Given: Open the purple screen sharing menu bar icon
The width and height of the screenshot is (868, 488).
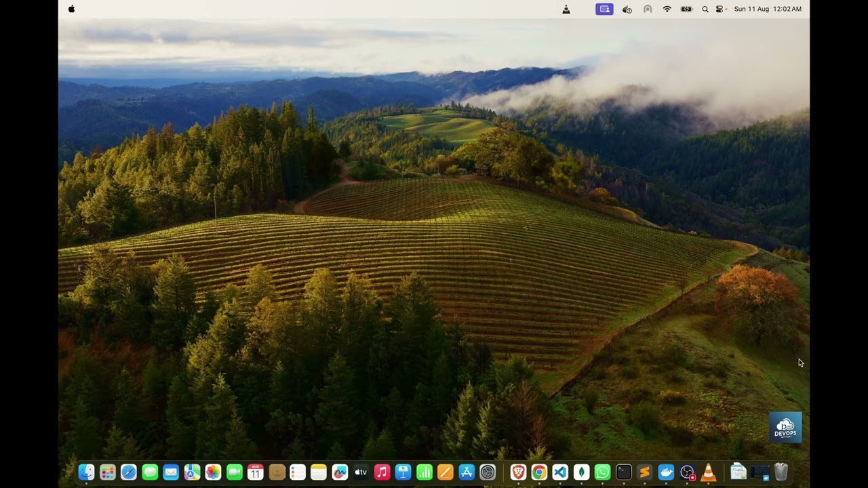Looking at the screenshot, I should (604, 9).
